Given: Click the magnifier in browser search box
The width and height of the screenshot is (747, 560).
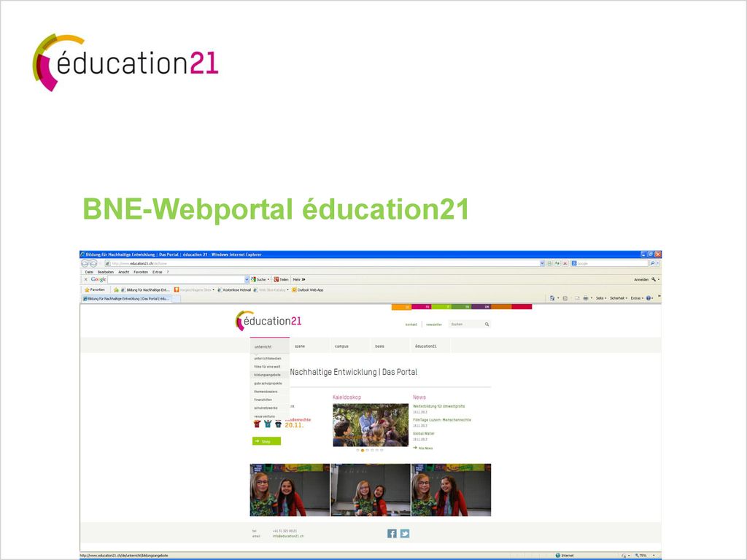Looking at the screenshot, I should pos(652,263).
